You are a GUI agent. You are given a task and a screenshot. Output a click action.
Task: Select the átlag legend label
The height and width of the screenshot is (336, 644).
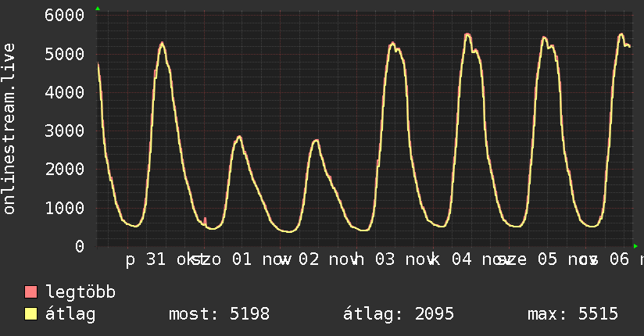70,314
